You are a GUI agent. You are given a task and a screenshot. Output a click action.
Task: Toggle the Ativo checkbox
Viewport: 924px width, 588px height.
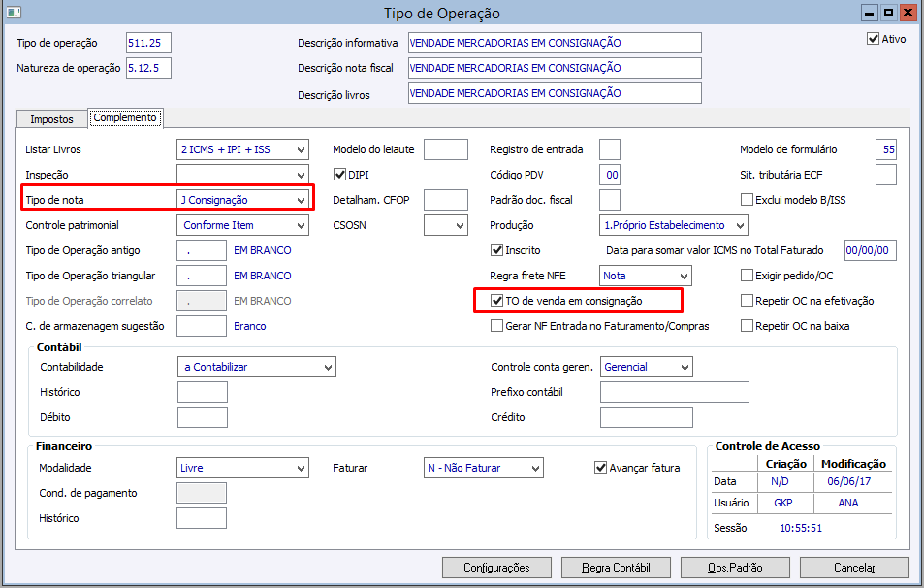(x=873, y=40)
